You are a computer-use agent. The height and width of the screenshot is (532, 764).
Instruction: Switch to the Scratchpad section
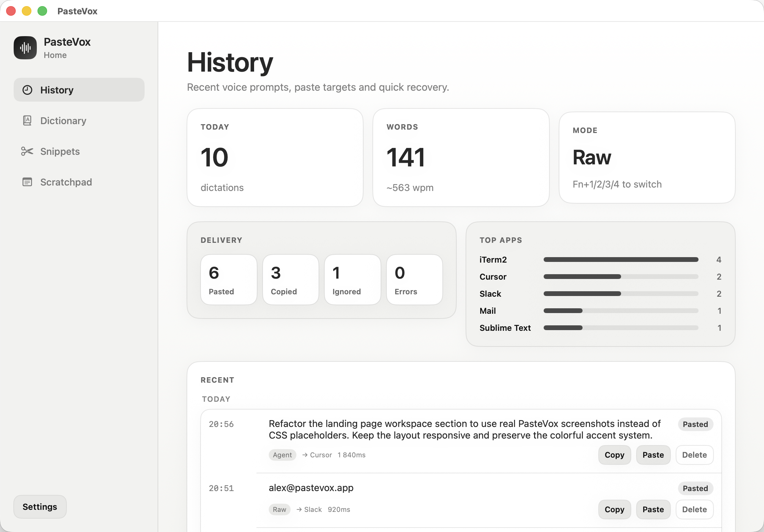click(x=79, y=182)
